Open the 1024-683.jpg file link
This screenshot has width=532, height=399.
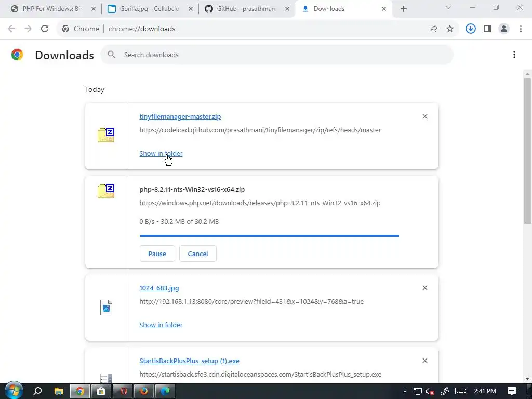(x=159, y=288)
